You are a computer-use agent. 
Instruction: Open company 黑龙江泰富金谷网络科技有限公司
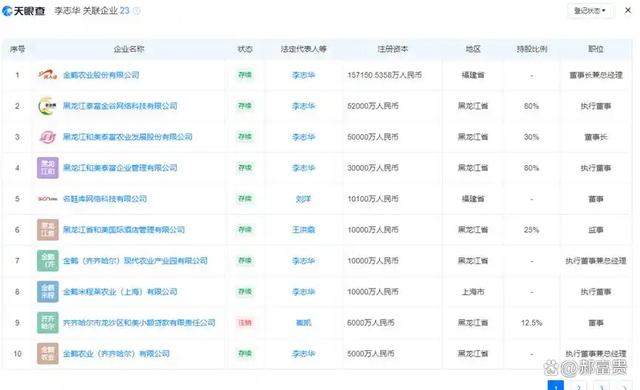(120, 106)
